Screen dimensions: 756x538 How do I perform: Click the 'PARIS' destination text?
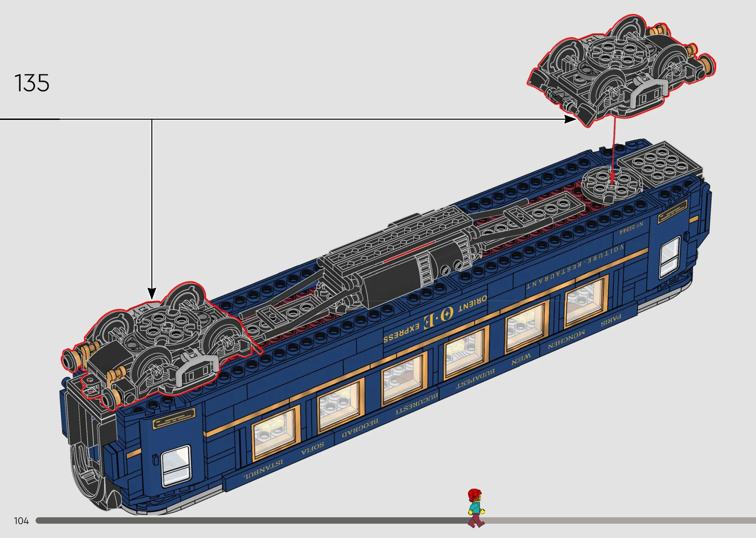pos(611,320)
